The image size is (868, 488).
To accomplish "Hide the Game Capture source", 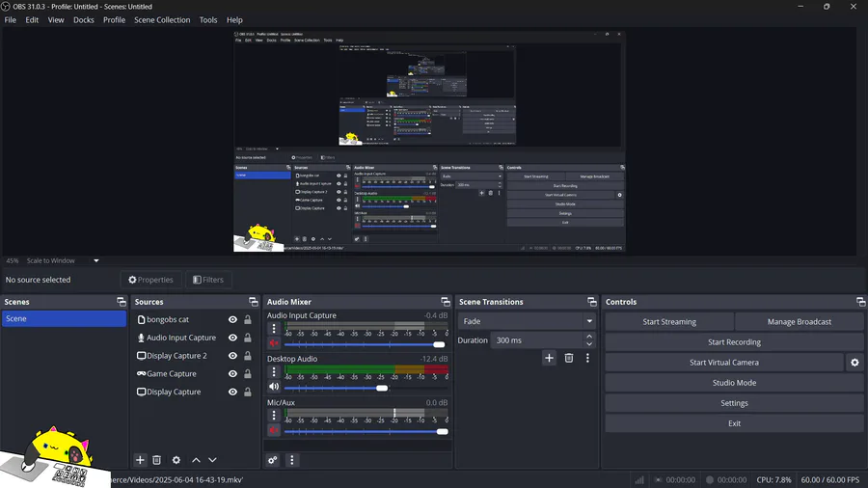I will pyautogui.click(x=232, y=374).
